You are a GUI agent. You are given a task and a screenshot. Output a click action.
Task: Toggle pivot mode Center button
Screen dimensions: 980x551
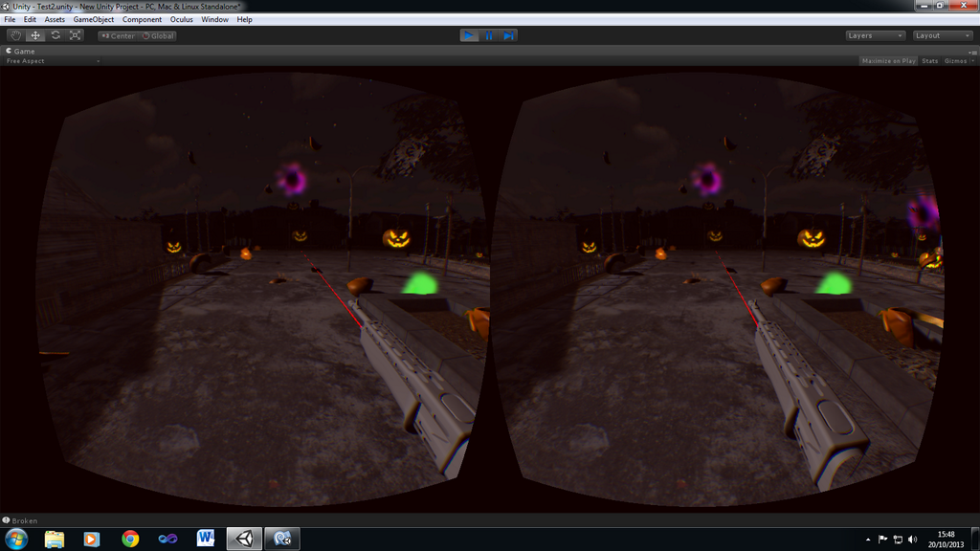click(x=118, y=36)
